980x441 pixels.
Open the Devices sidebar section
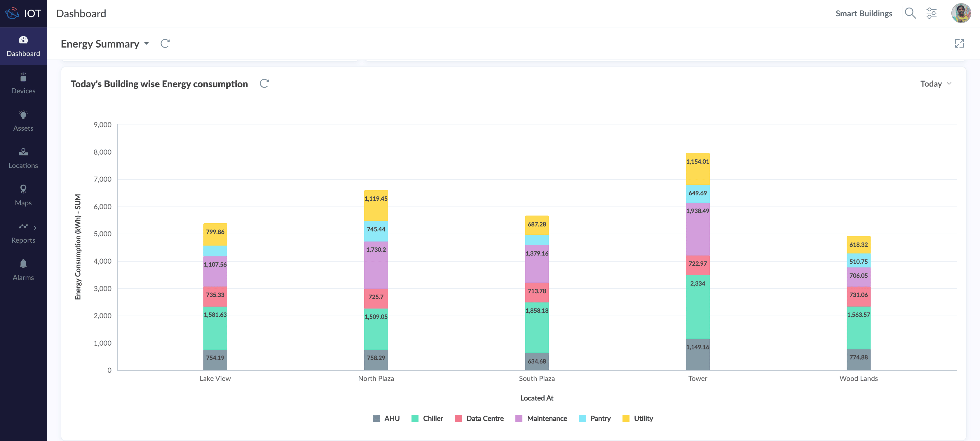click(23, 83)
